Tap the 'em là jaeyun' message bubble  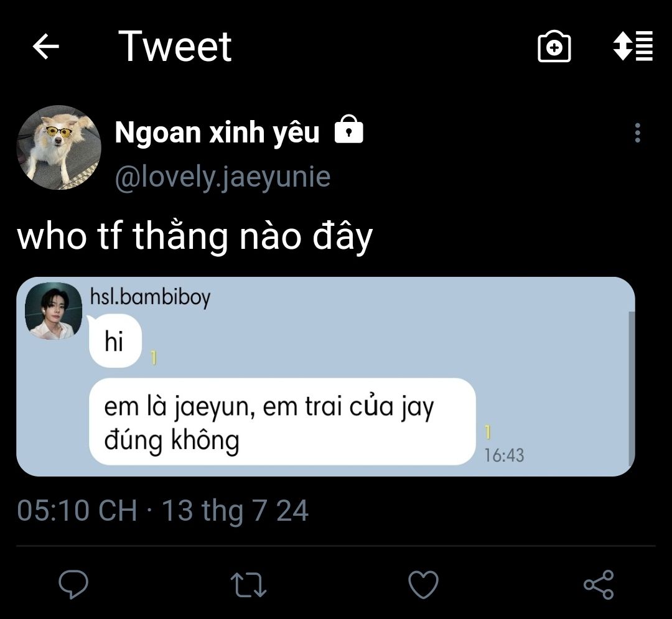pyautogui.click(x=282, y=422)
